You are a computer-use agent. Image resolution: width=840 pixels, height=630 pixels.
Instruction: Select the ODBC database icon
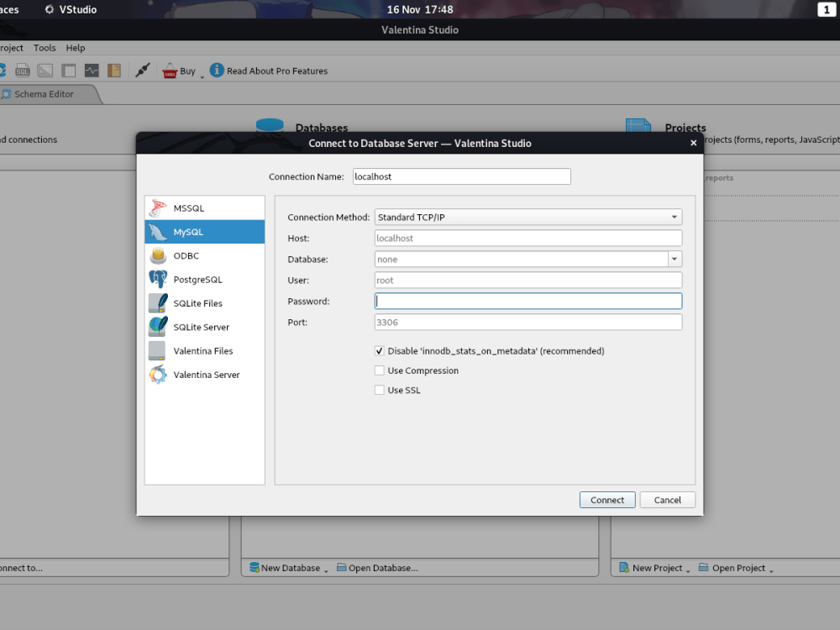coord(158,255)
